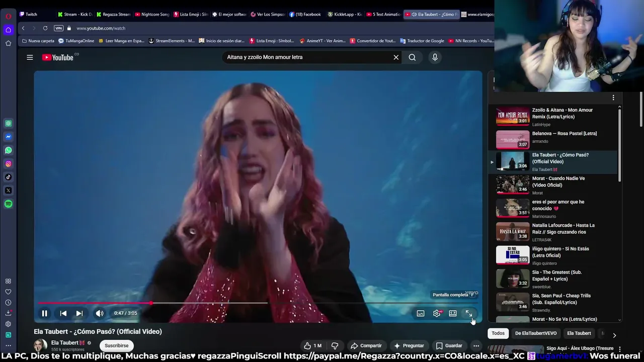Open Natalia Lafourcade Hasta La Raíz

553,232
